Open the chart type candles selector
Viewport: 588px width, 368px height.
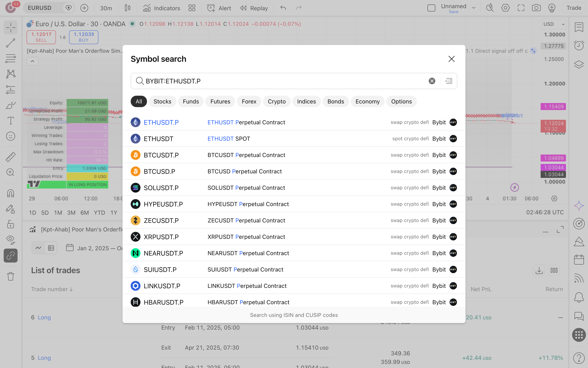(127, 8)
